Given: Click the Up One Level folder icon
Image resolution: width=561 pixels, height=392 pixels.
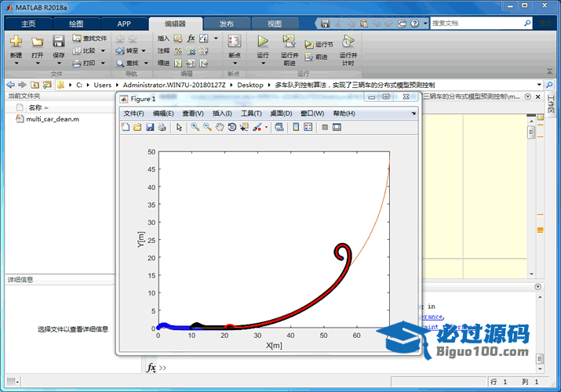Looking at the screenshot, I should [x=35, y=85].
